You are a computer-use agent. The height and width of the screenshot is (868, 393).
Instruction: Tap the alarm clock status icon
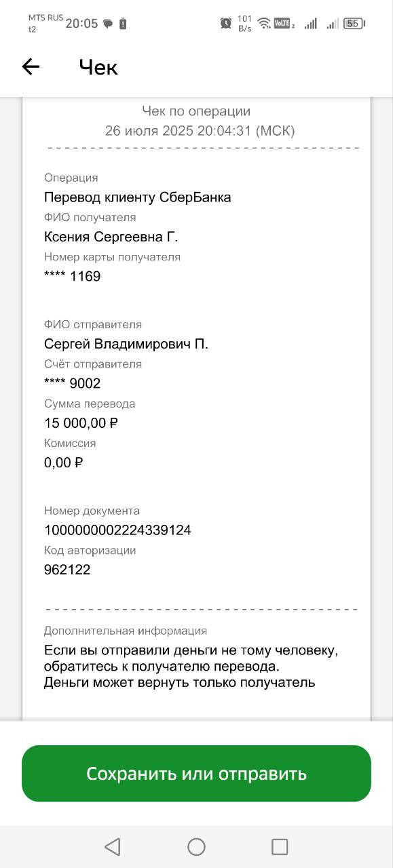[226, 23]
